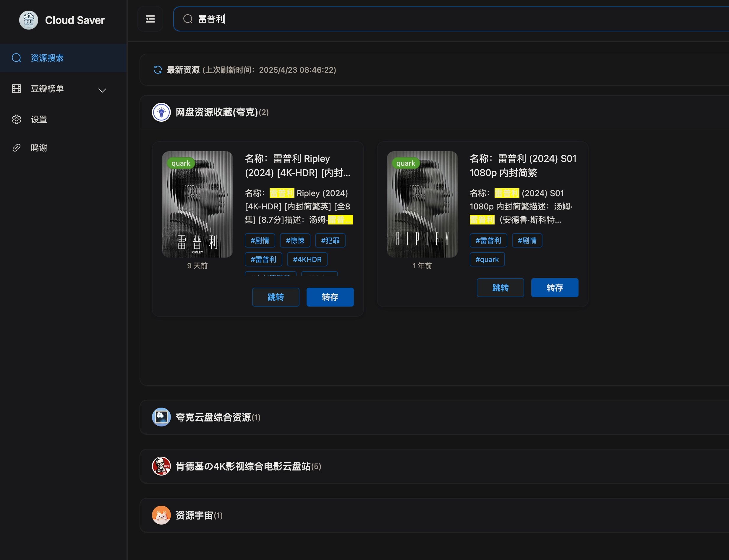Viewport: 729px width, 560px height.
Task: Collapse the sidebar with the menu fold icon
Action: pyautogui.click(x=150, y=19)
